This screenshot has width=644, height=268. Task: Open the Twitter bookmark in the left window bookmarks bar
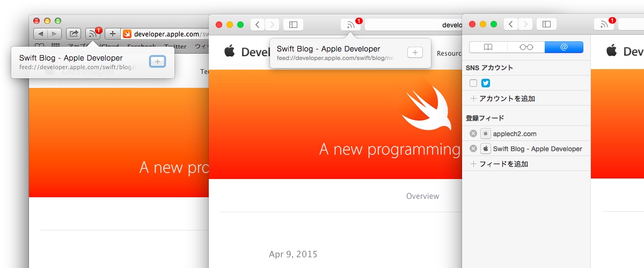(175, 47)
